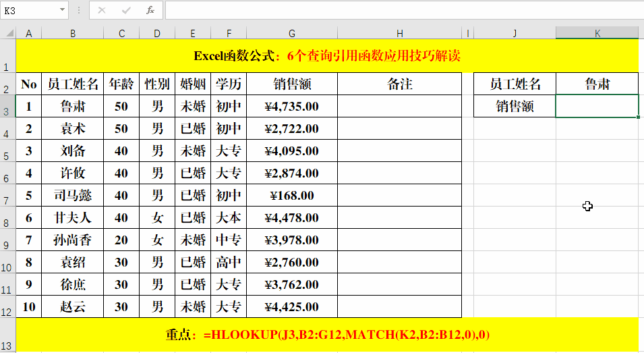Select row 2 header
This screenshot has width=644, height=353.
(x=8, y=84)
